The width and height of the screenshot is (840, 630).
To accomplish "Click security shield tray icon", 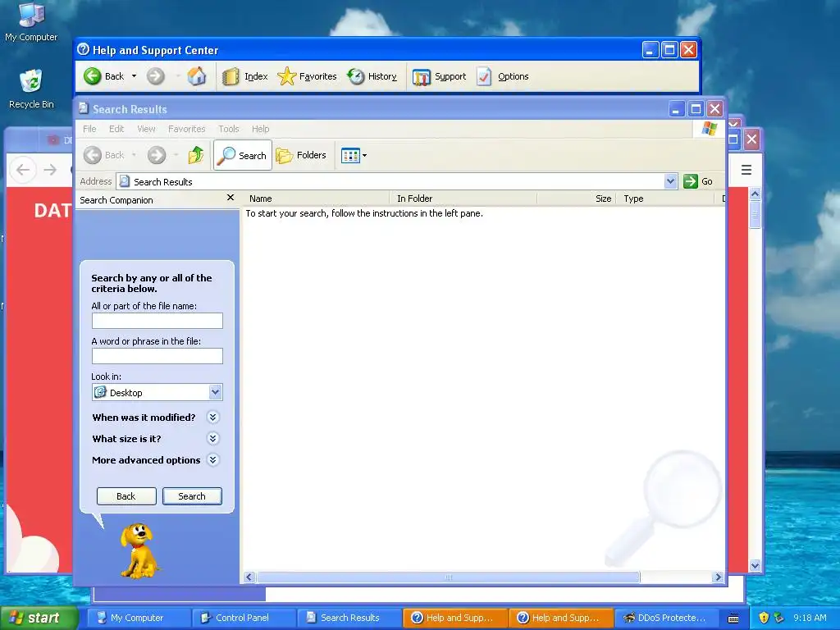I will coord(764,618).
